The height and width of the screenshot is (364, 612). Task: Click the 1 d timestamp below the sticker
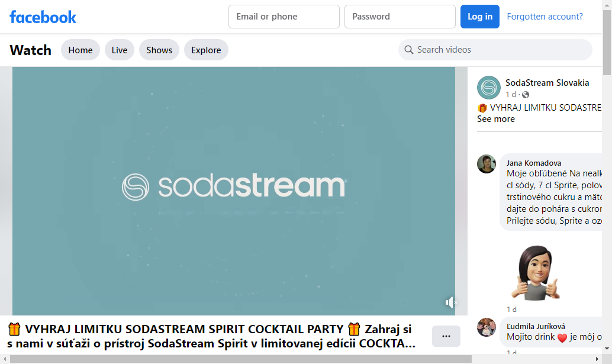pos(512,310)
